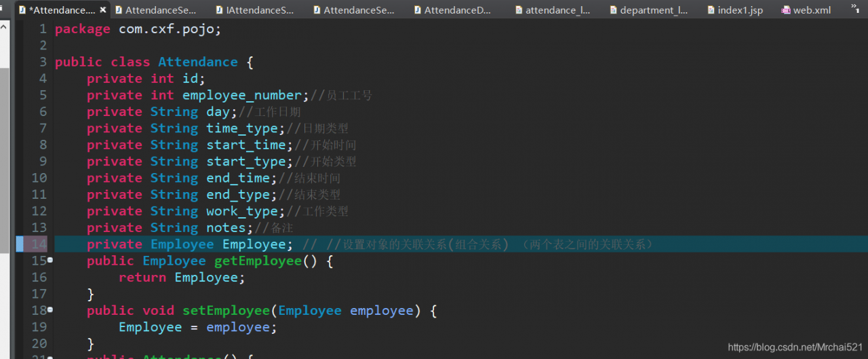The height and width of the screenshot is (359, 868).
Task: Switch to the attendance_l... file tab
Action: [x=551, y=10]
